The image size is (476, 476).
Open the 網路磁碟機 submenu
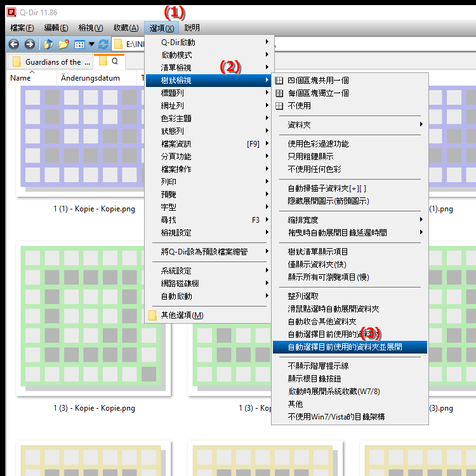[209, 284]
